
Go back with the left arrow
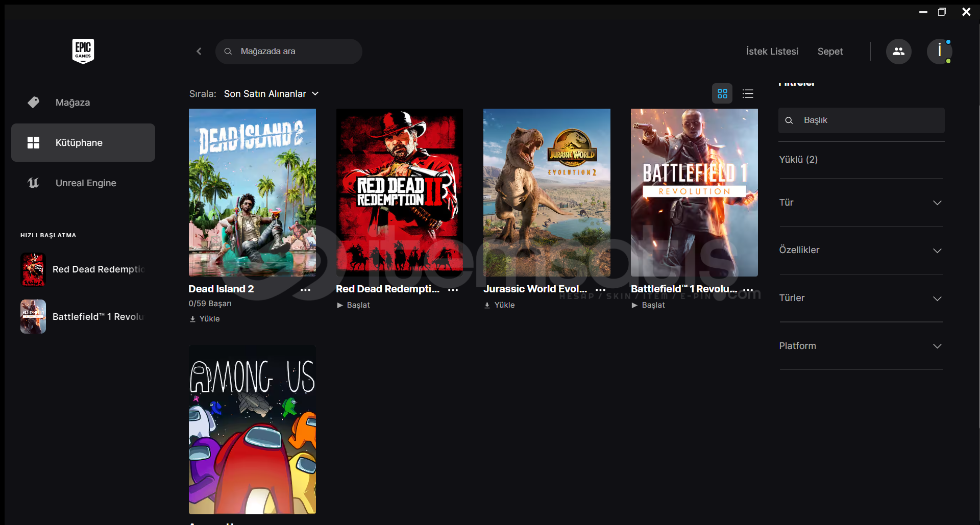coord(199,51)
